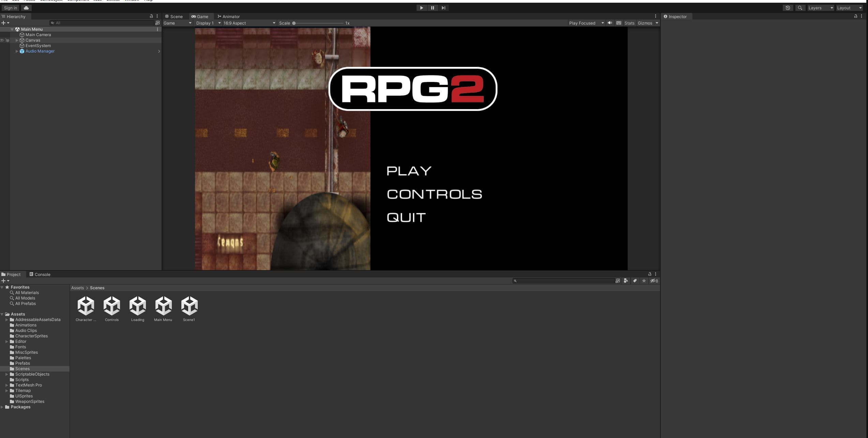Open the global search magnifier icon
The width and height of the screenshot is (868, 438).
coord(800,8)
